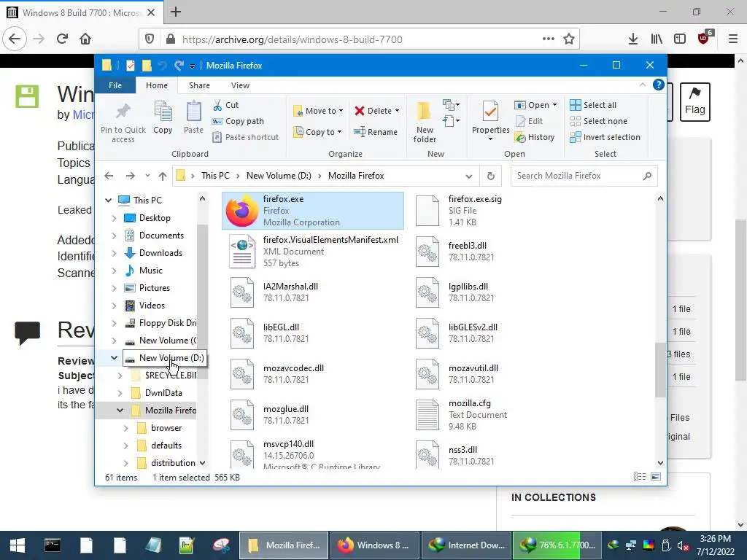Screen dimensions: 747x560
Task: Click Search Mozilla Firefox box
Action: click(x=584, y=176)
